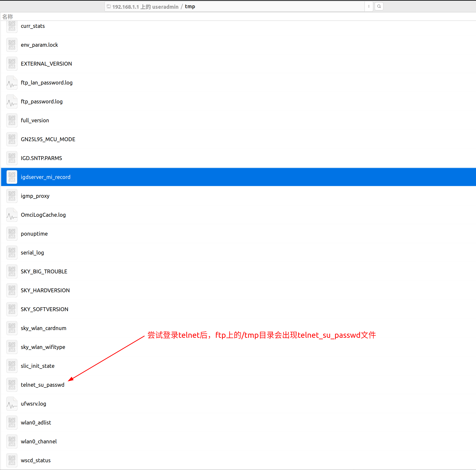This screenshot has width=476, height=470.
Task: Click the telnet_su_passwd binary file icon
Action: pos(12,385)
